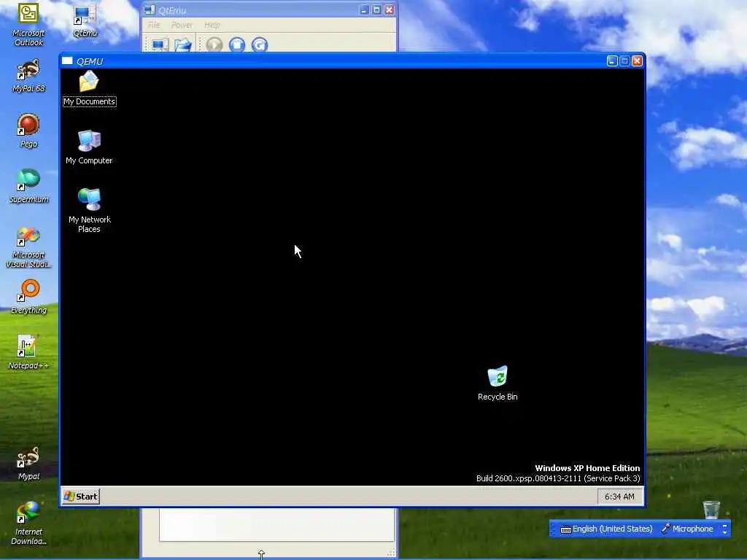Click the Mypal desktop shortcut
The width and height of the screenshot is (747, 560).
click(x=28, y=463)
